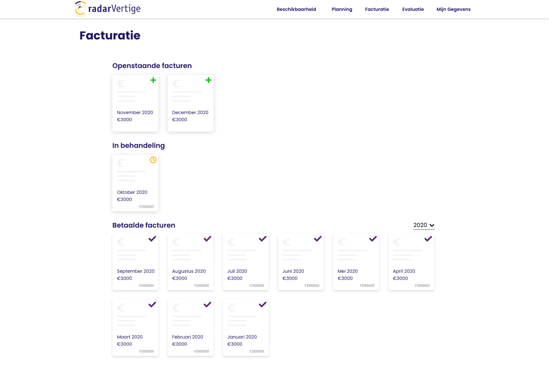Click the radarVertige logo
The image size is (549, 392).
(x=108, y=9)
